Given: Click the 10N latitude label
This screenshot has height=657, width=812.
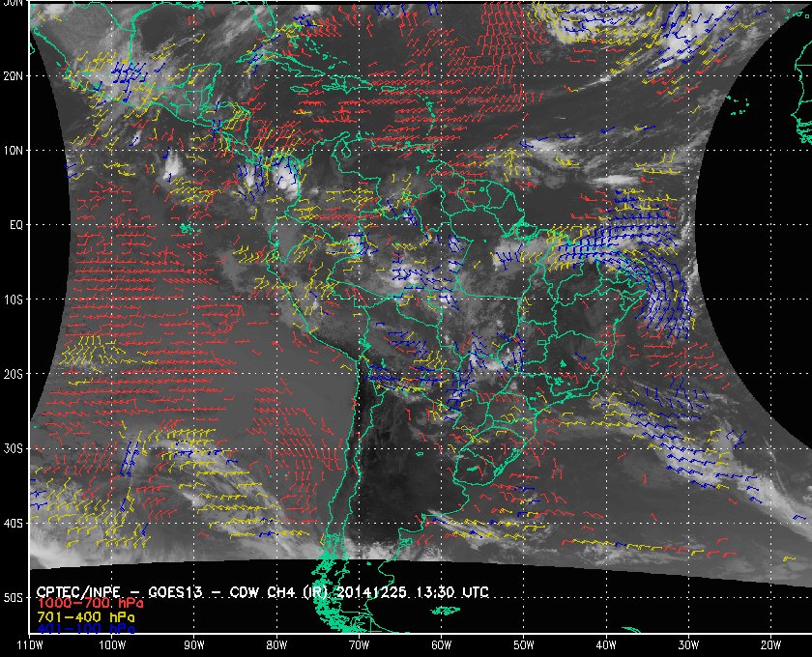Looking at the screenshot, I should [x=14, y=151].
